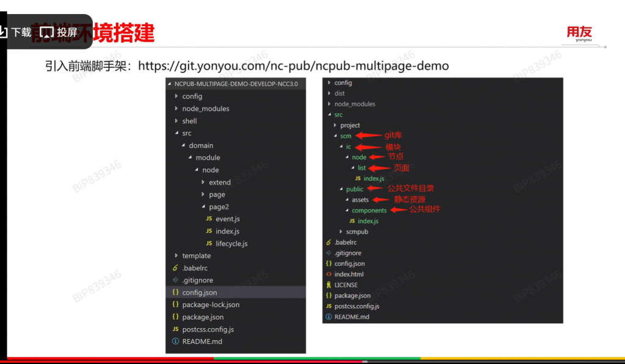Screen dimensions: 625x364
Task: Click the HTML icon beside index.html
Action: [329, 274]
